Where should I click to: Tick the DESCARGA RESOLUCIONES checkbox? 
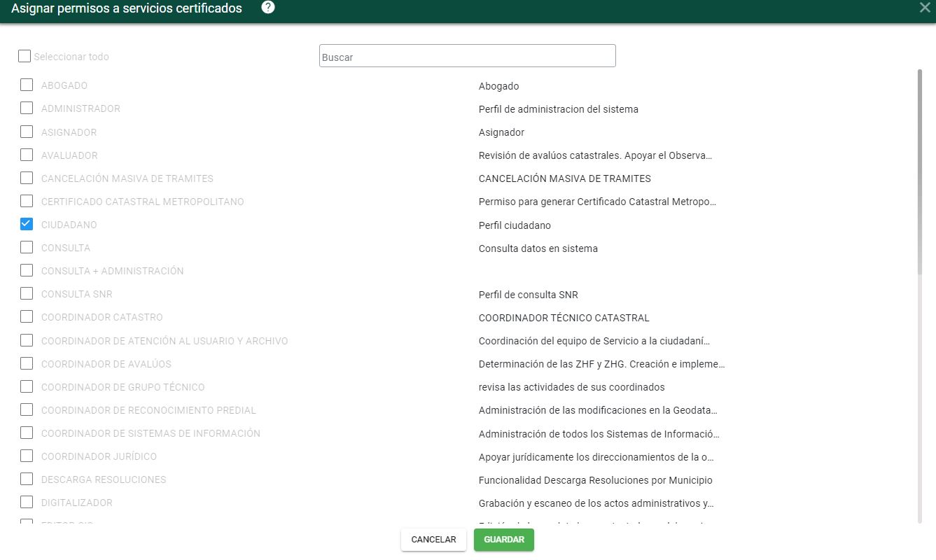[27, 479]
